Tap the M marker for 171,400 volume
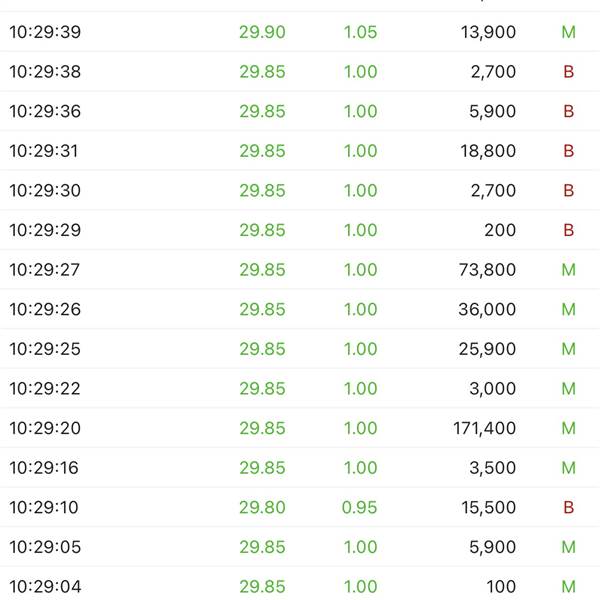The height and width of the screenshot is (600, 600). pyautogui.click(x=568, y=428)
